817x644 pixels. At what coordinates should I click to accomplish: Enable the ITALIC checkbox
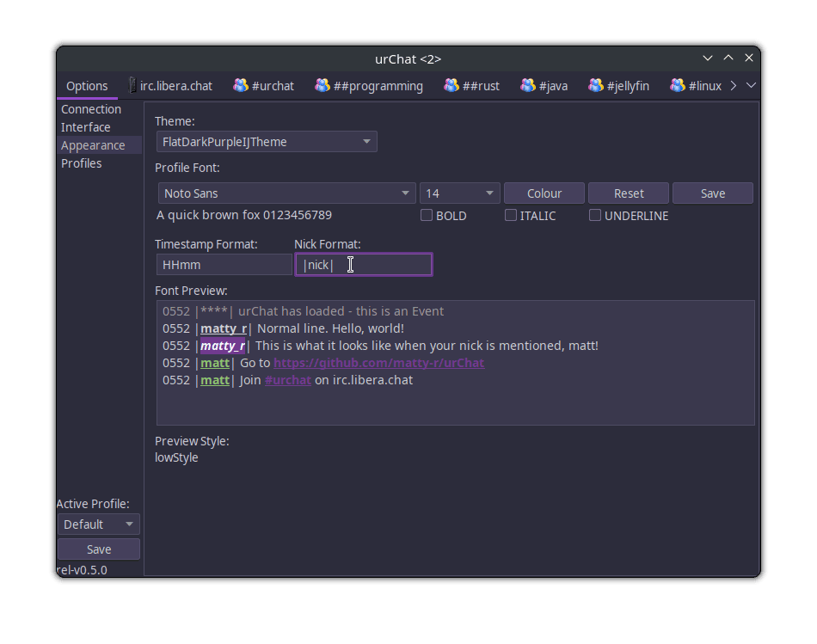coord(511,215)
